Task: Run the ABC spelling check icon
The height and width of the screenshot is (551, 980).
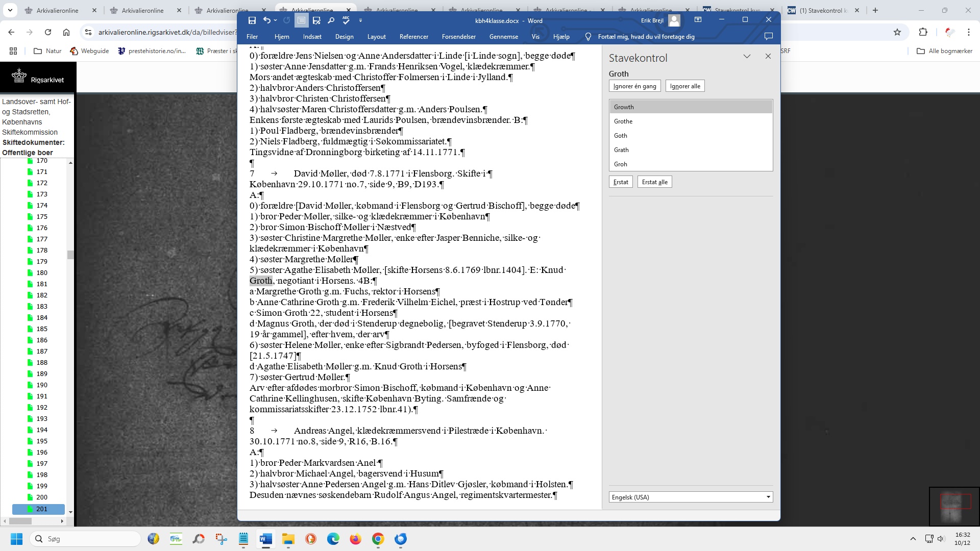Action: click(346, 20)
